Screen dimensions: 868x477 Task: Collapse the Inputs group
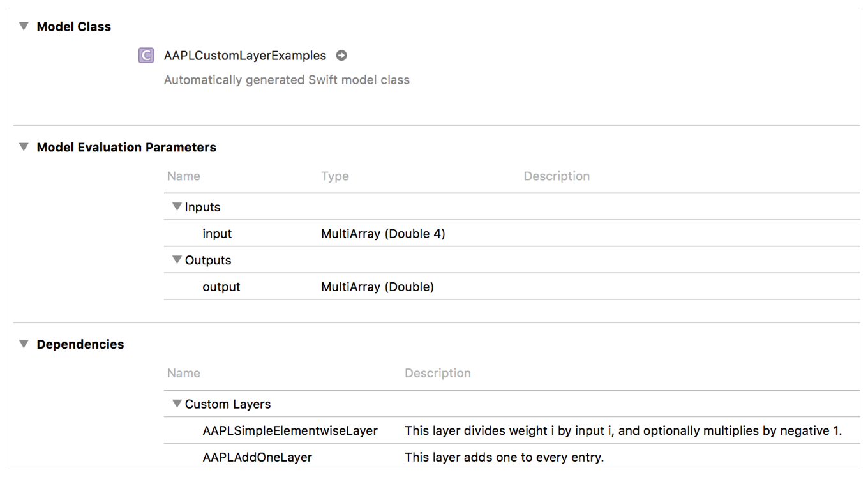[x=177, y=207]
